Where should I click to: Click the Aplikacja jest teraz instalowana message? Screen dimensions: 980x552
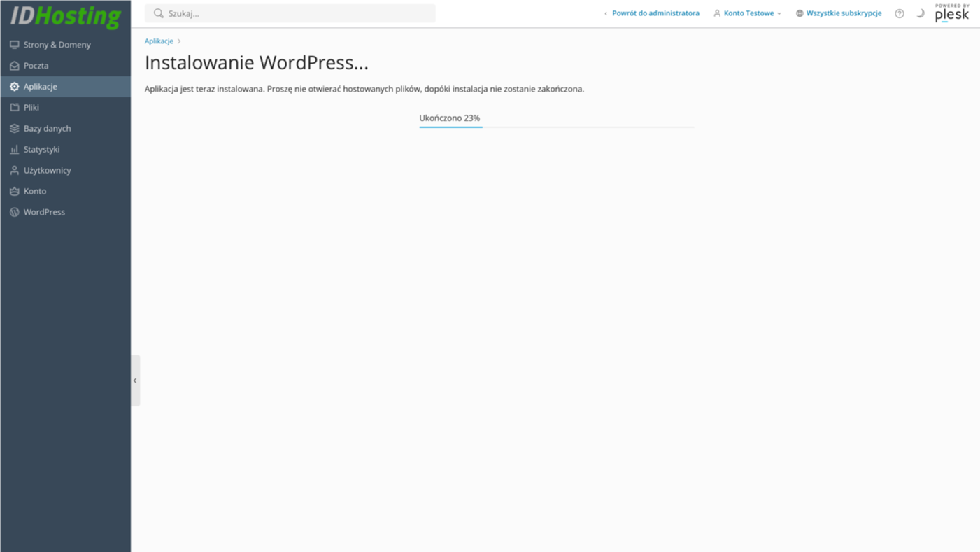coord(364,90)
